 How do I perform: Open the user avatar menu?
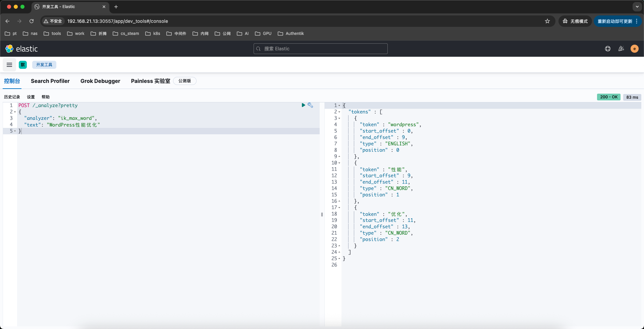pyautogui.click(x=634, y=49)
